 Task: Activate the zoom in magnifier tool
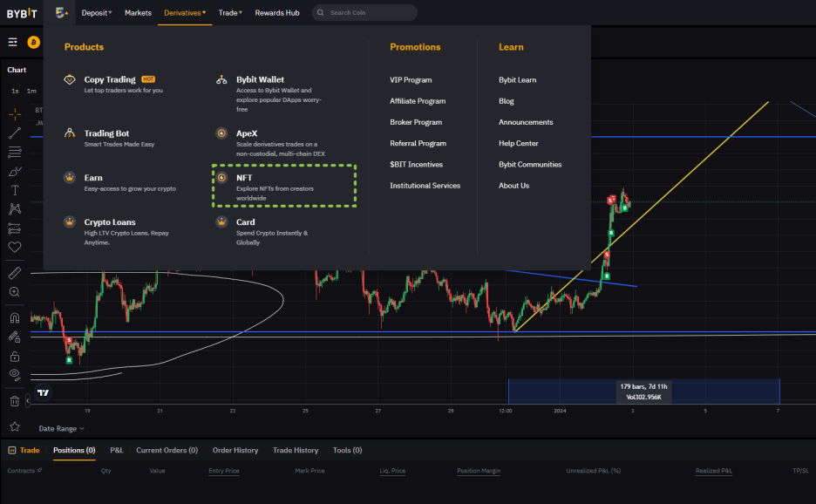point(15,292)
